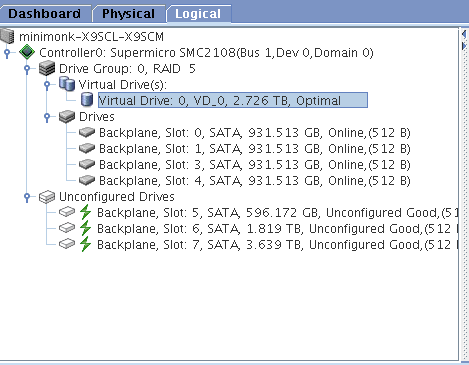This screenshot has height=365, width=469.
Task: Click the Slot 6 unconfigured drive icon
Action: coord(67,228)
